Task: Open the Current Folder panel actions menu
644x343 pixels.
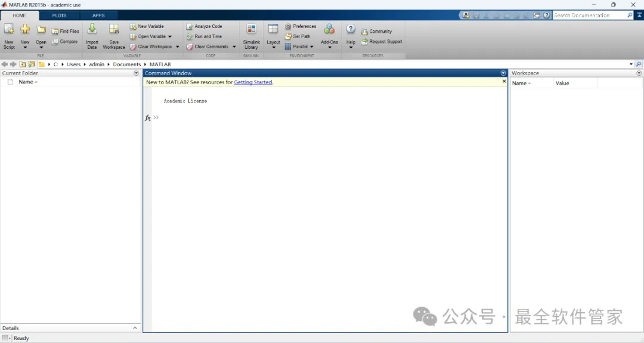Action: click(x=137, y=73)
